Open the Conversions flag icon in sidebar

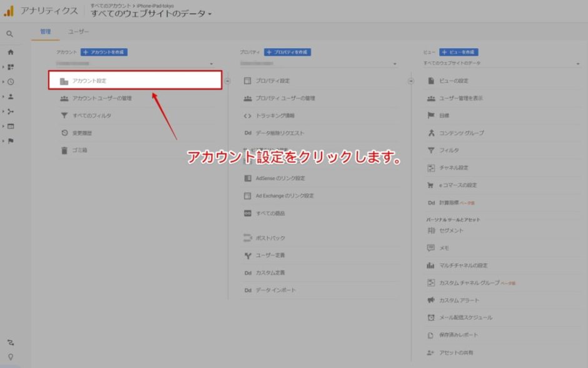[11, 141]
